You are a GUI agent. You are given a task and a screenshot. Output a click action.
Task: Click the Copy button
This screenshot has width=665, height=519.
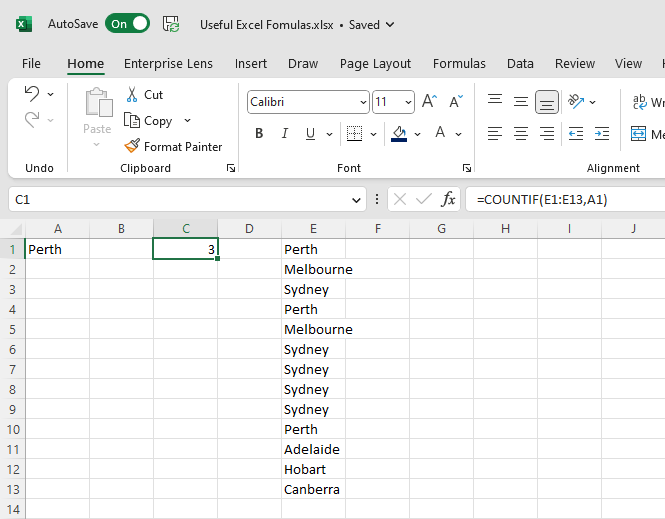[x=149, y=120]
